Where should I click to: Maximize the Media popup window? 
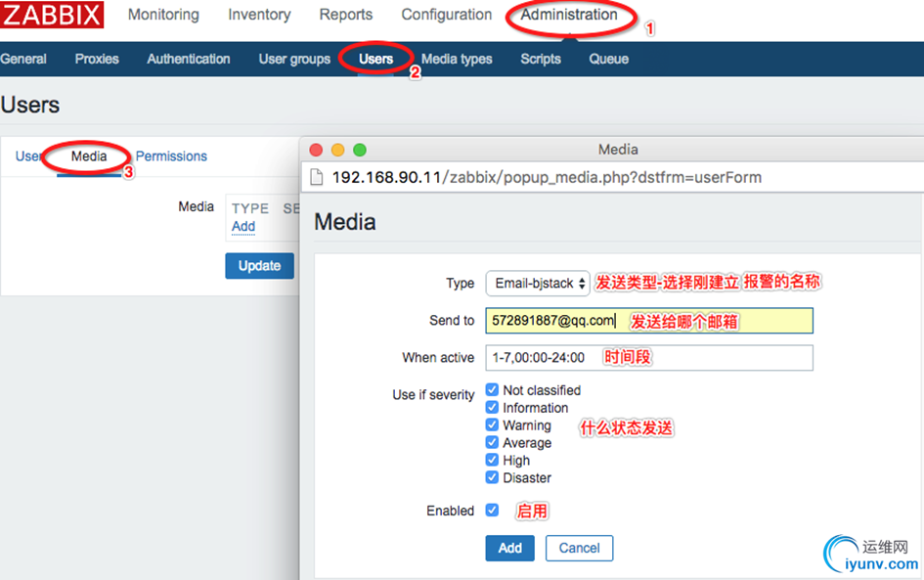pyautogui.click(x=360, y=150)
